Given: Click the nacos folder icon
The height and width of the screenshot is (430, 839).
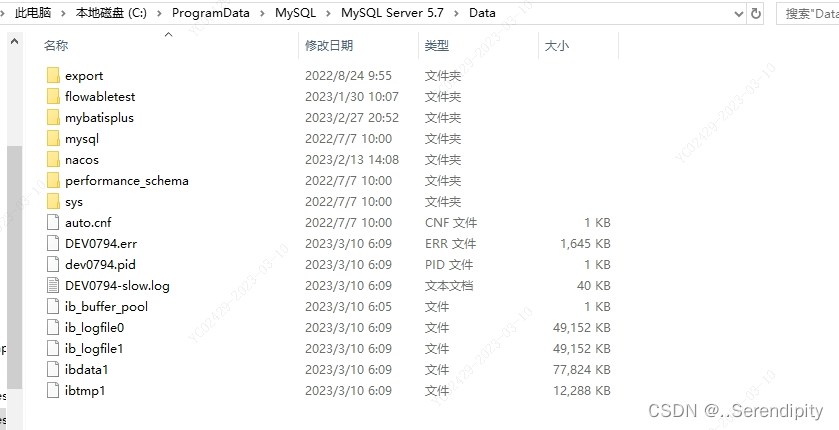Looking at the screenshot, I should 53,159.
